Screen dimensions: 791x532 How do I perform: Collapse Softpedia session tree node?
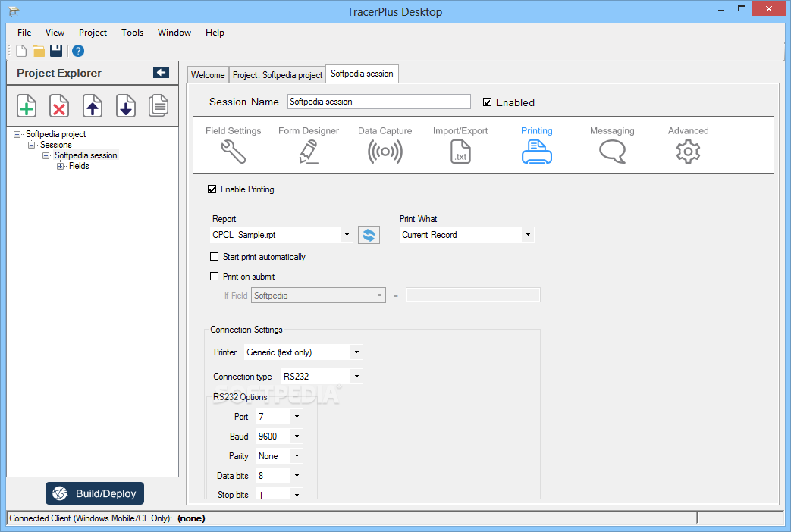point(46,155)
